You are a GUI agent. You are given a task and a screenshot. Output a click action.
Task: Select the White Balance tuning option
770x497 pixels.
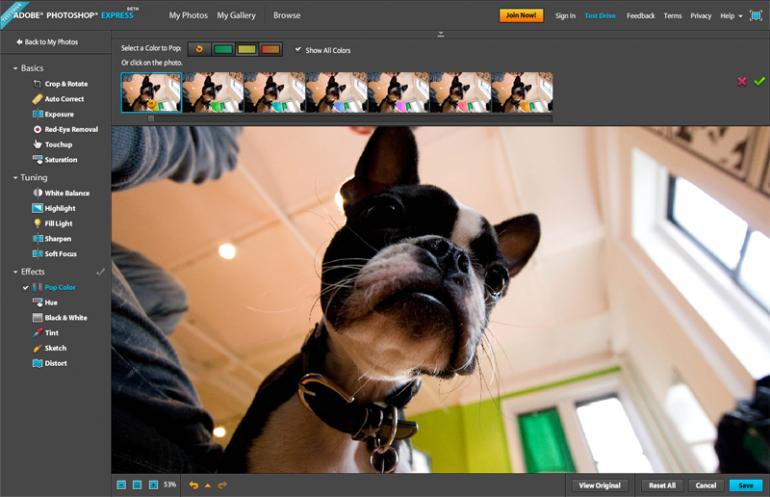pos(67,192)
